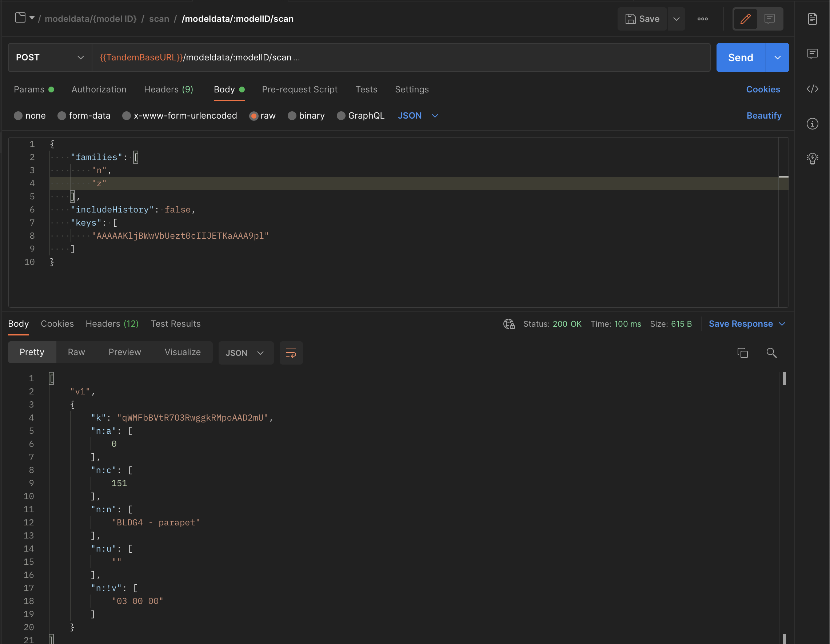
Task: Switch to comment mode icon
Action: pyautogui.click(x=770, y=19)
